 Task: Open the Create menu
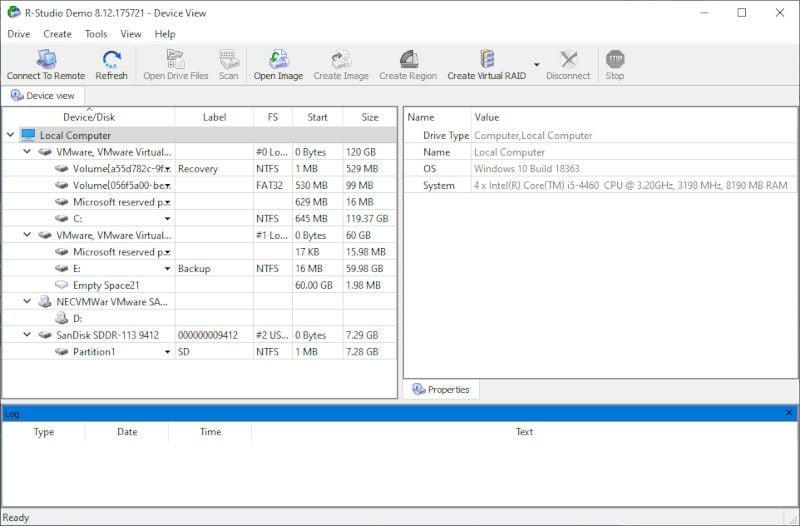(57, 34)
